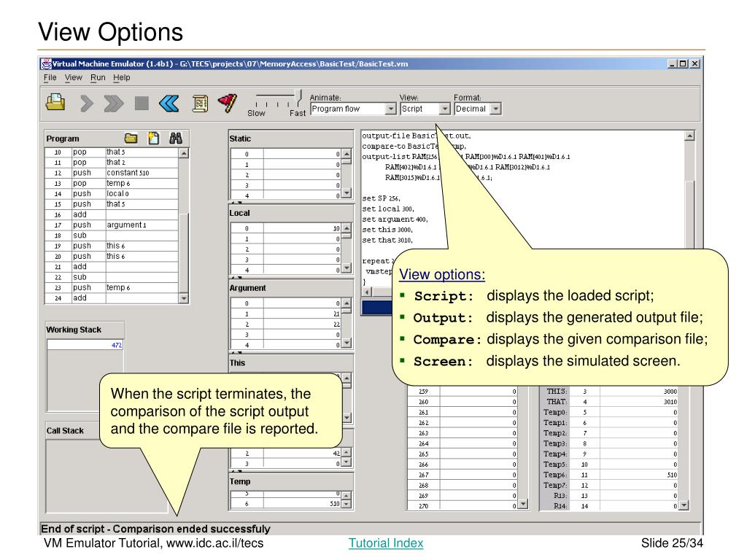Click Program panel scrollbar down arrow
747x560 pixels.
click(x=183, y=298)
